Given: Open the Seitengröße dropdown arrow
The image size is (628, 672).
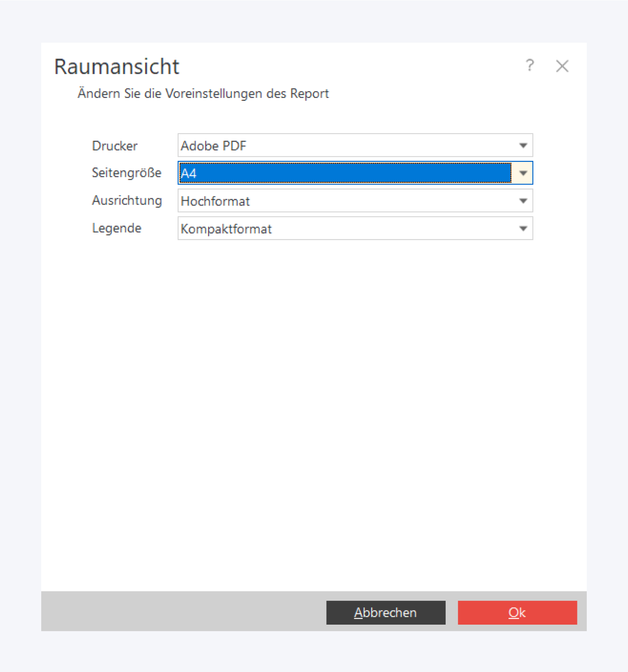Looking at the screenshot, I should pos(523,174).
